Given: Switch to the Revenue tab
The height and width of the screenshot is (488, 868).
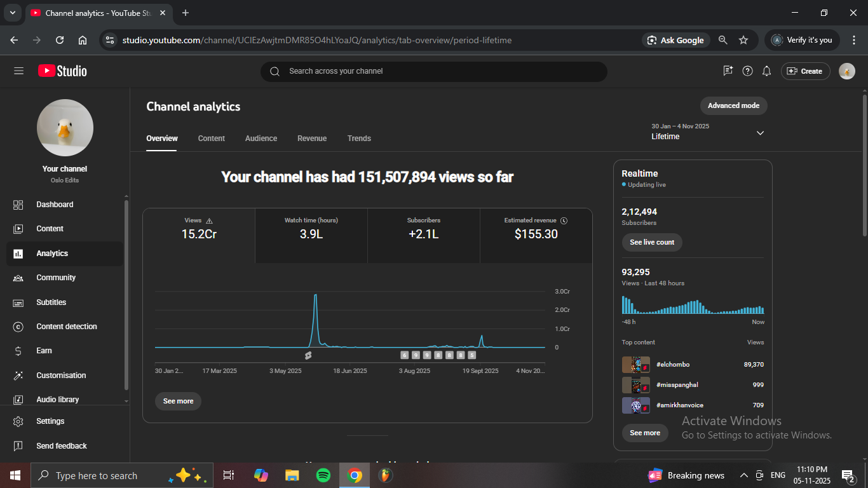Looking at the screenshot, I should pyautogui.click(x=312, y=139).
